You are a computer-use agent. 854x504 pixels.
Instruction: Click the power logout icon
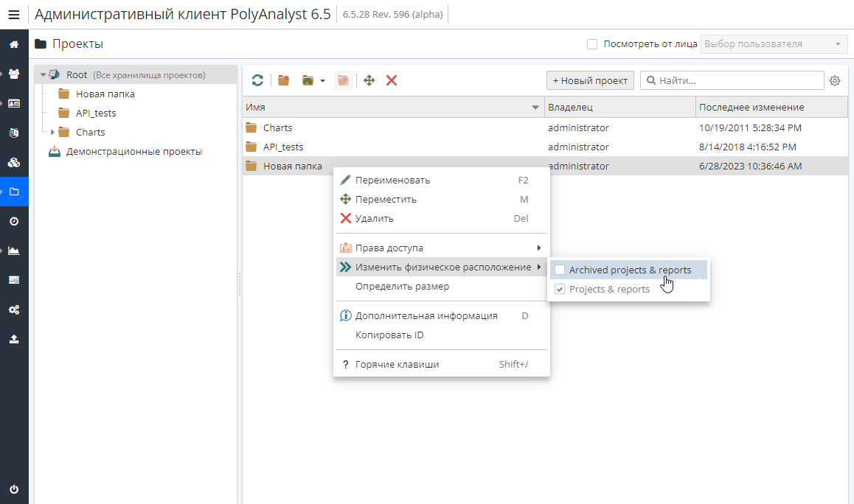pyautogui.click(x=14, y=489)
